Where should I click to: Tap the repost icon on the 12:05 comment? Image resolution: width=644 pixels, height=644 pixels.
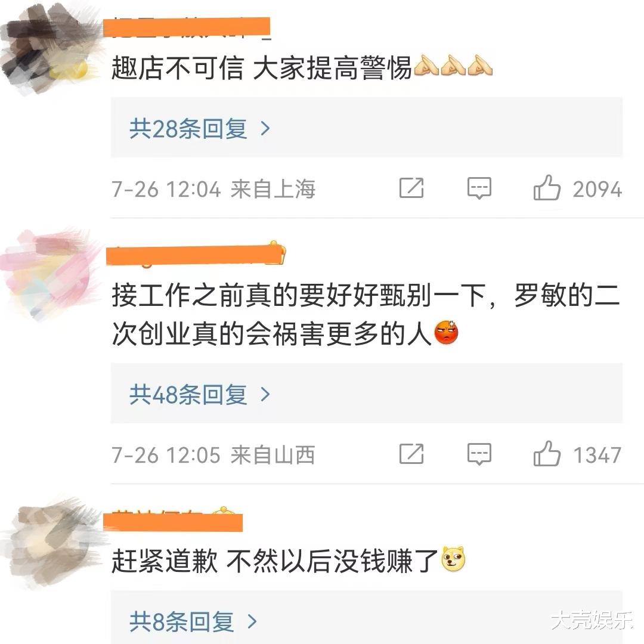(x=411, y=454)
